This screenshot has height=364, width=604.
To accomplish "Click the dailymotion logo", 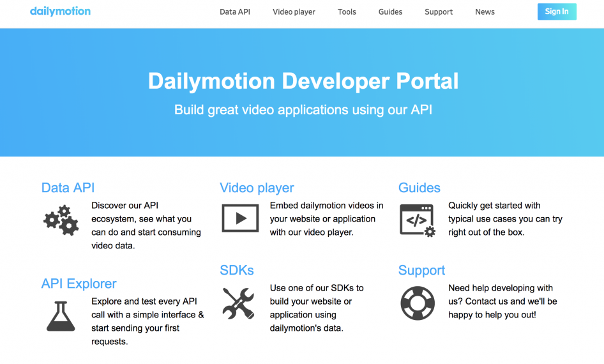I will click(61, 11).
